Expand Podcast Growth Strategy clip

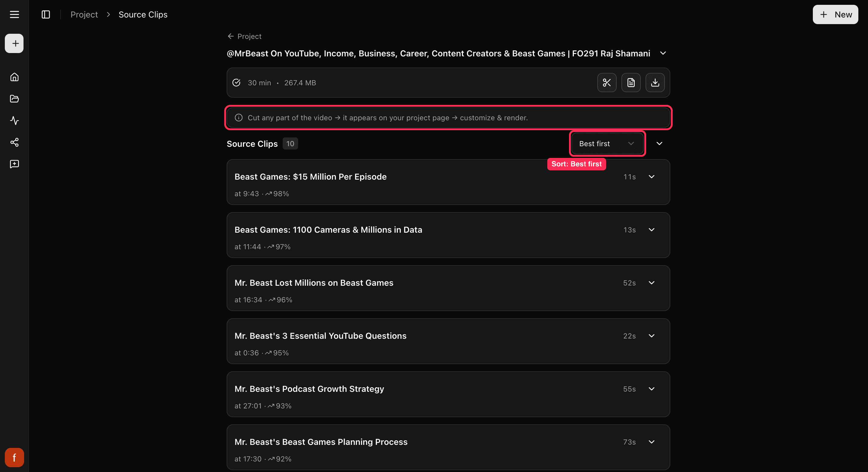[652, 389]
